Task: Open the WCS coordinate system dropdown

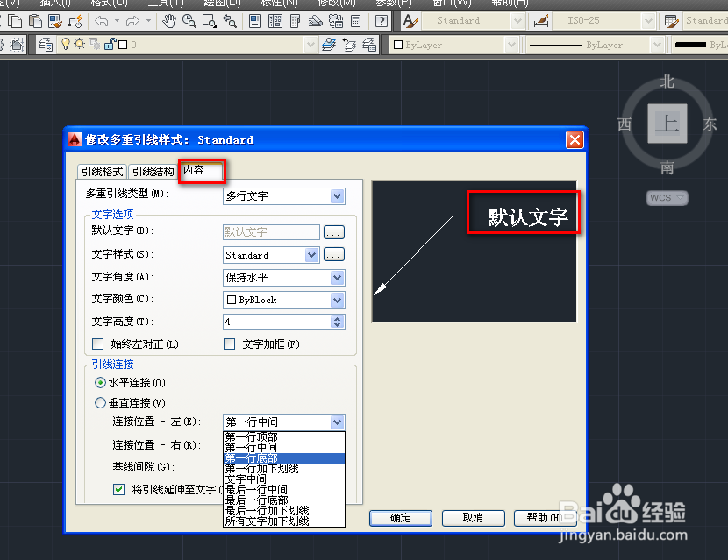Action: tap(667, 198)
